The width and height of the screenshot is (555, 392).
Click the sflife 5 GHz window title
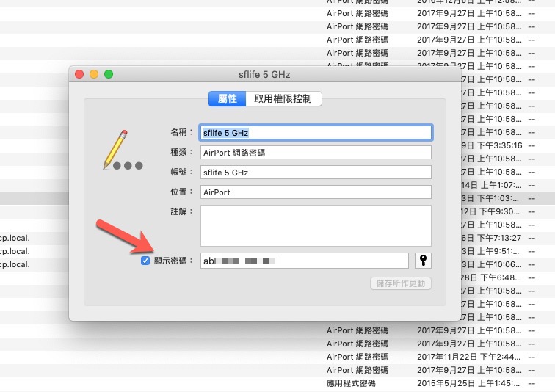click(264, 75)
